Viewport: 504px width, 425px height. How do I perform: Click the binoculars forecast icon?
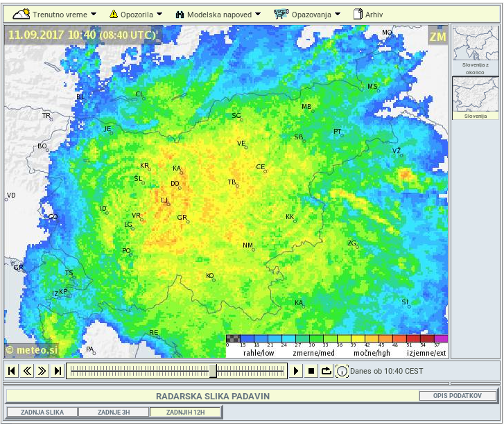(180, 15)
